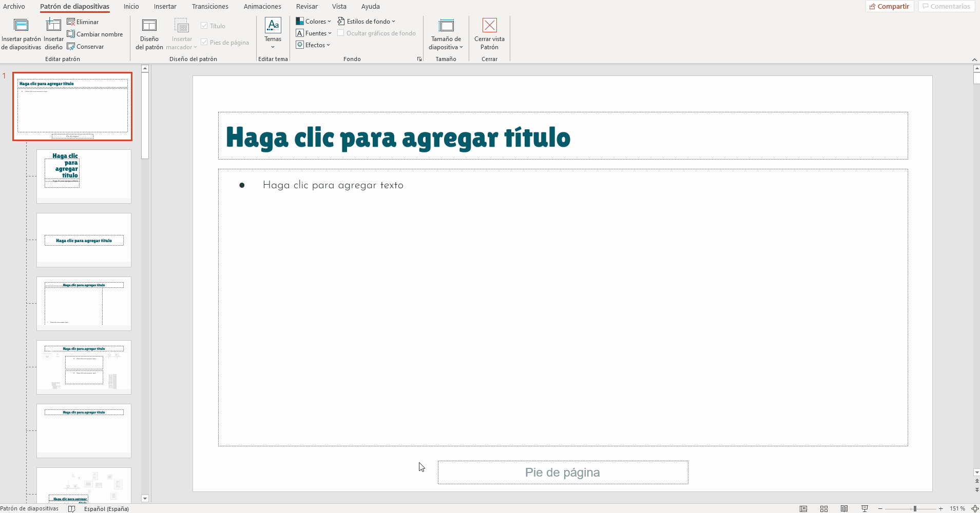This screenshot has width=980, height=513.
Task: Start slide show from status bar
Action: coord(864,508)
